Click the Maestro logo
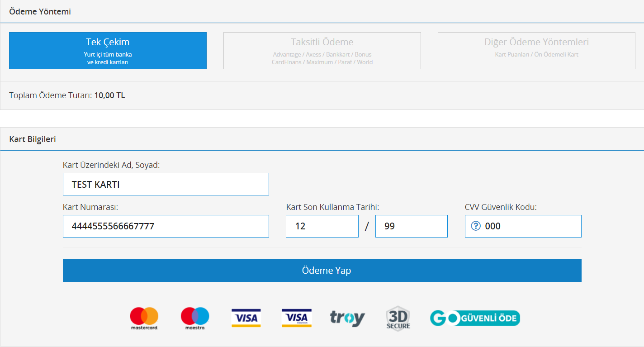The width and height of the screenshot is (644, 347). (195, 318)
